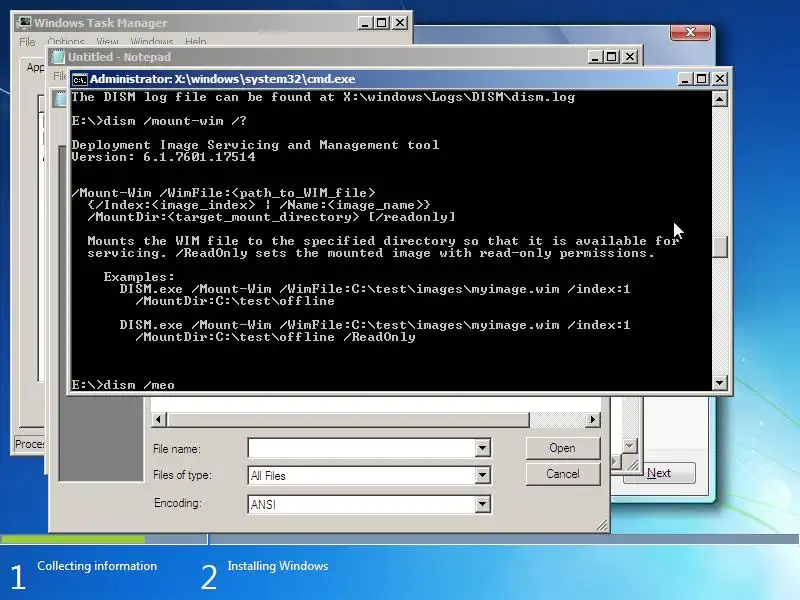Click the Open dialog resize grip

[602, 525]
